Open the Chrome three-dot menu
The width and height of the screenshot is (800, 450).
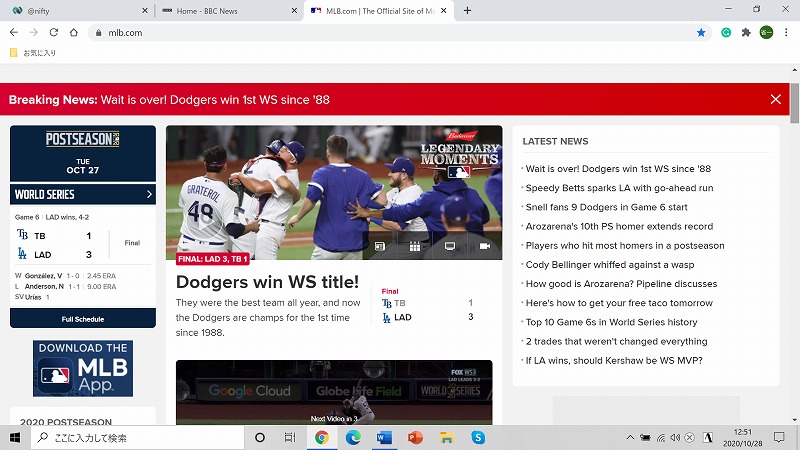click(x=786, y=32)
